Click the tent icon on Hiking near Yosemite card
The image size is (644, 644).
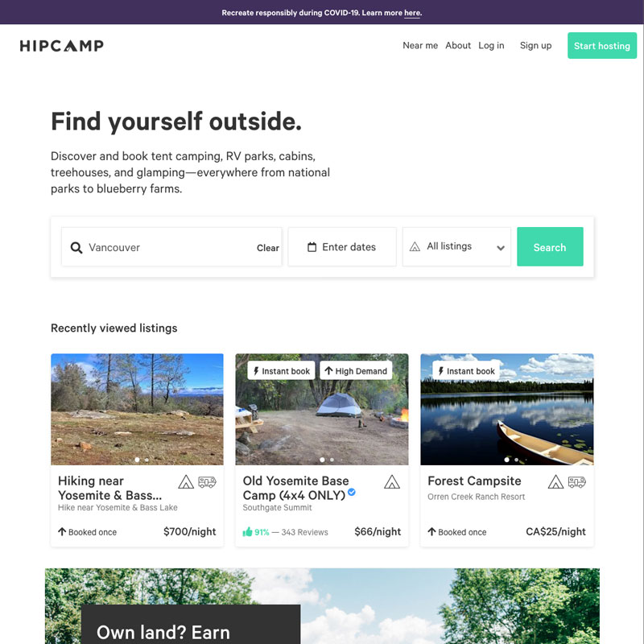tap(186, 481)
